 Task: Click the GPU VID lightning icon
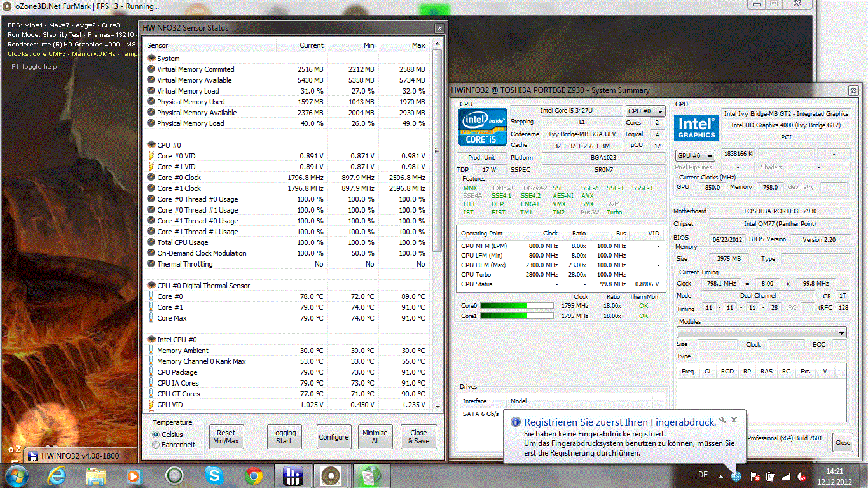[151, 405]
